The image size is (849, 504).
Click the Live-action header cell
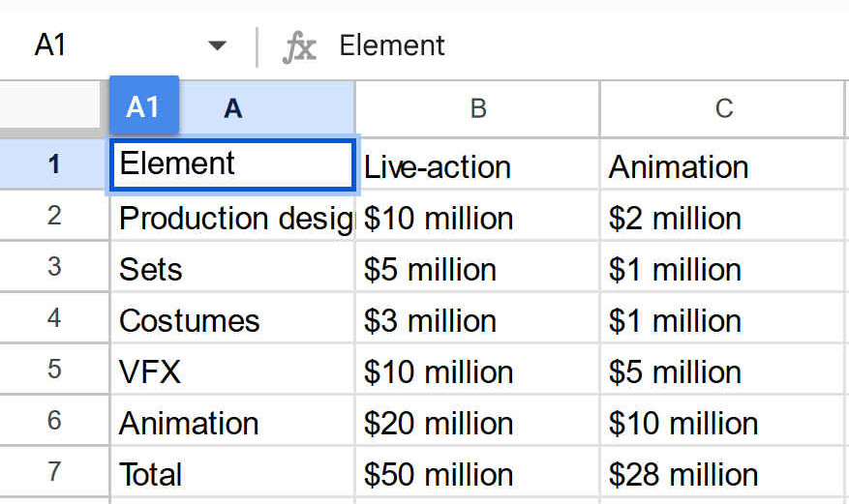(477, 166)
